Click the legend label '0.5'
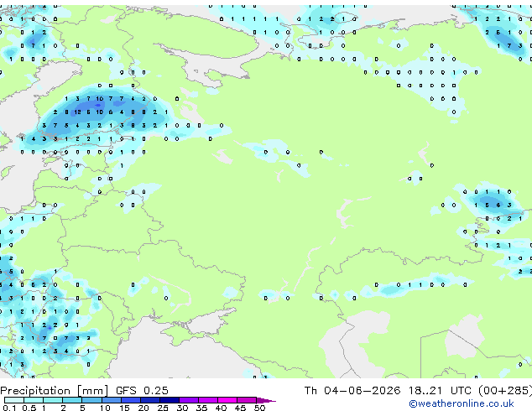The width and height of the screenshot is (532, 411). pyautogui.click(x=29, y=408)
